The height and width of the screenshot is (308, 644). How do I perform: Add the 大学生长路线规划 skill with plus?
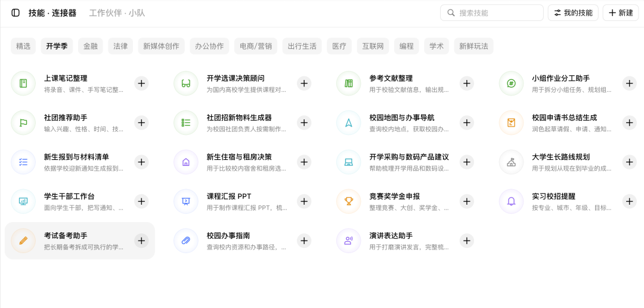[629, 162]
